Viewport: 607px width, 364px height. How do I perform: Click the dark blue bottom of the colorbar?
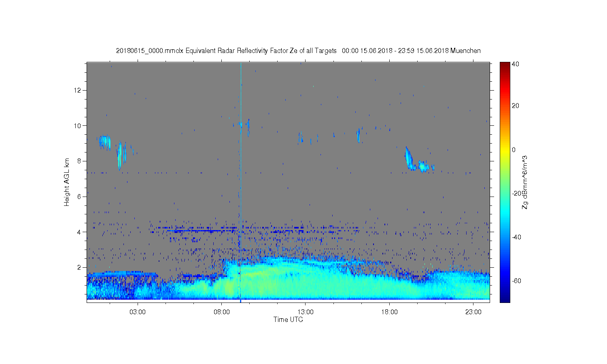pyautogui.click(x=505, y=298)
